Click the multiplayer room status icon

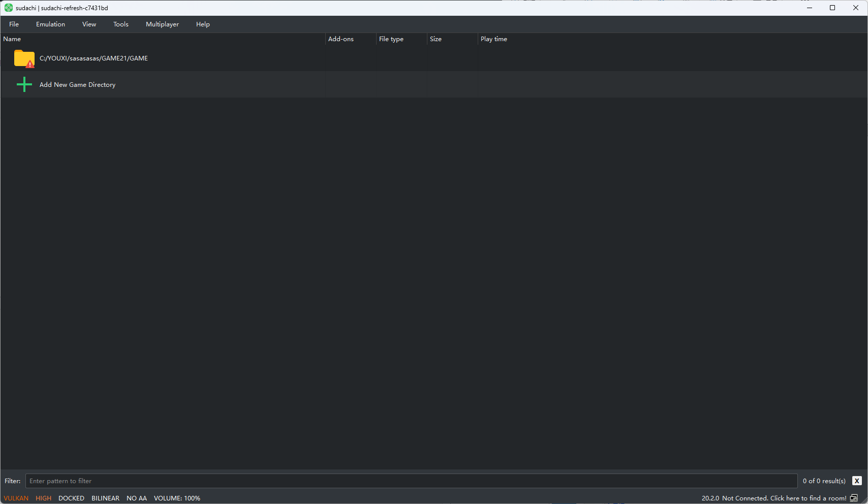tap(854, 498)
